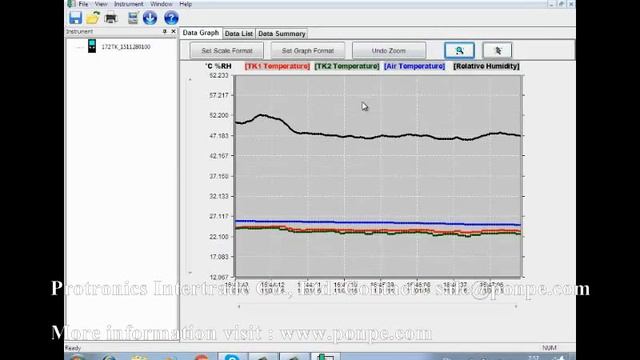Click the 22.100 y-axis value

click(219, 237)
